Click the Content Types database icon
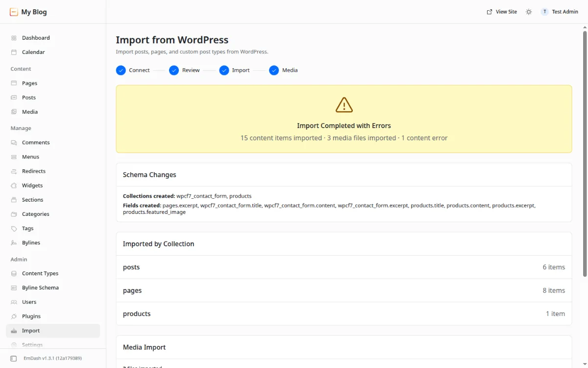 [x=14, y=273]
